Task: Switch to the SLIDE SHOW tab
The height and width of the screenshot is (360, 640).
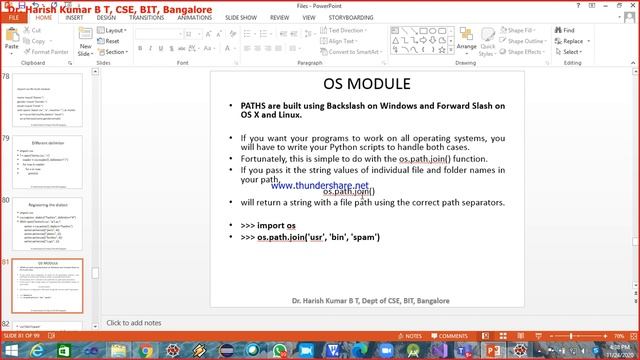Action: [x=241, y=18]
